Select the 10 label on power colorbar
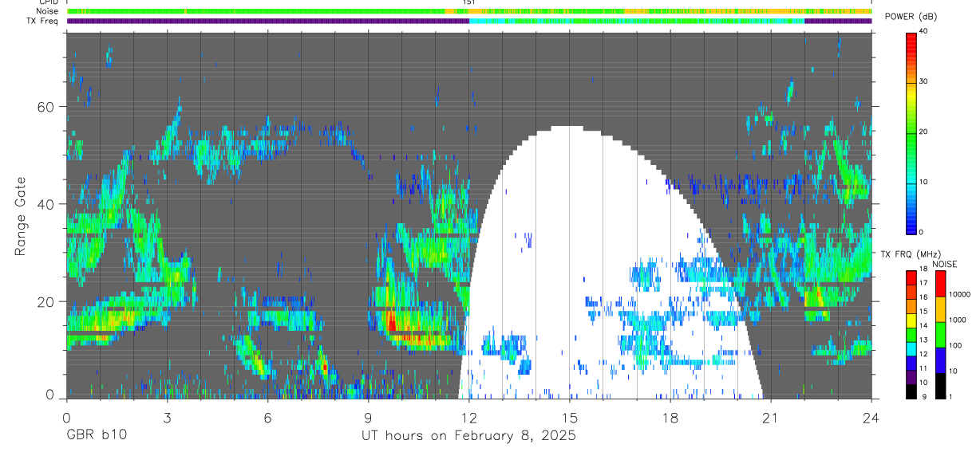This screenshot has width=980, height=452. pos(924,182)
